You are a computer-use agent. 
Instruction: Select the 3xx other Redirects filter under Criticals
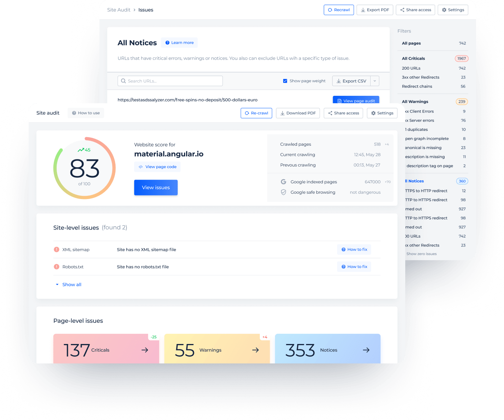[x=434, y=77]
